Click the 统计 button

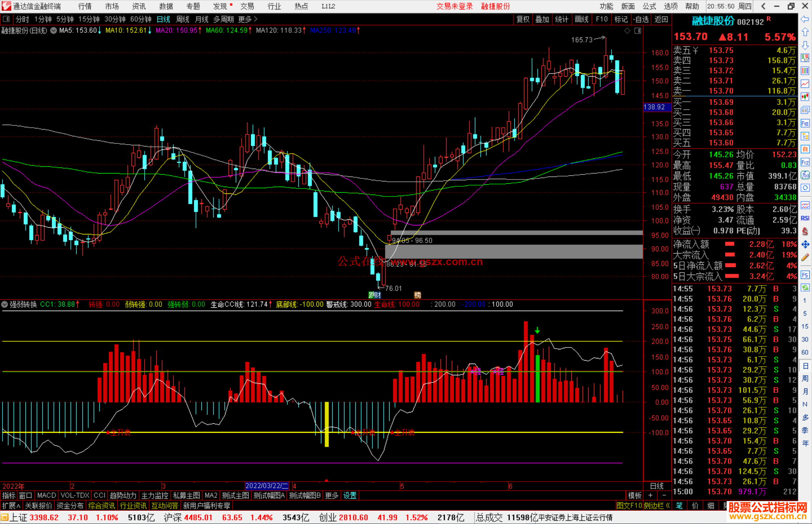click(x=562, y=19)
